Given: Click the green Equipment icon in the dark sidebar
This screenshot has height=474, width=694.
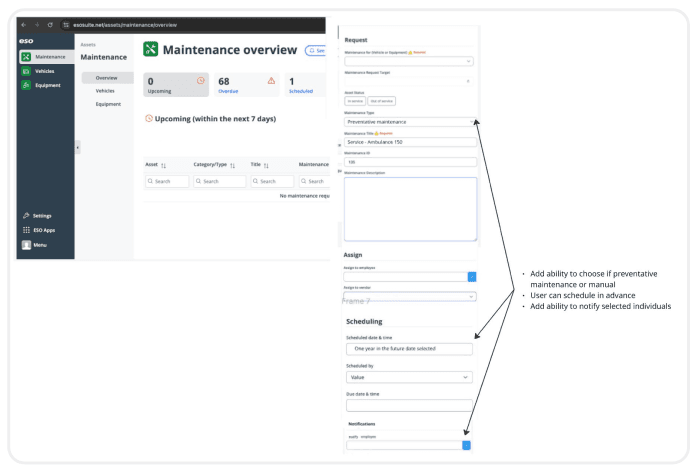Looking at the screenshot, I should 26,85.
